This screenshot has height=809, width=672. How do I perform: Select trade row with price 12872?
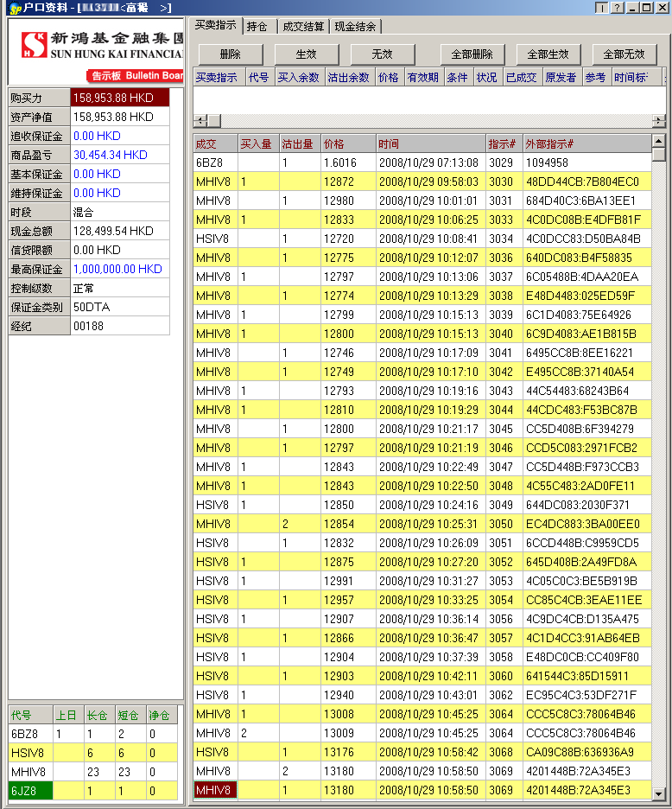pos(422,182)
